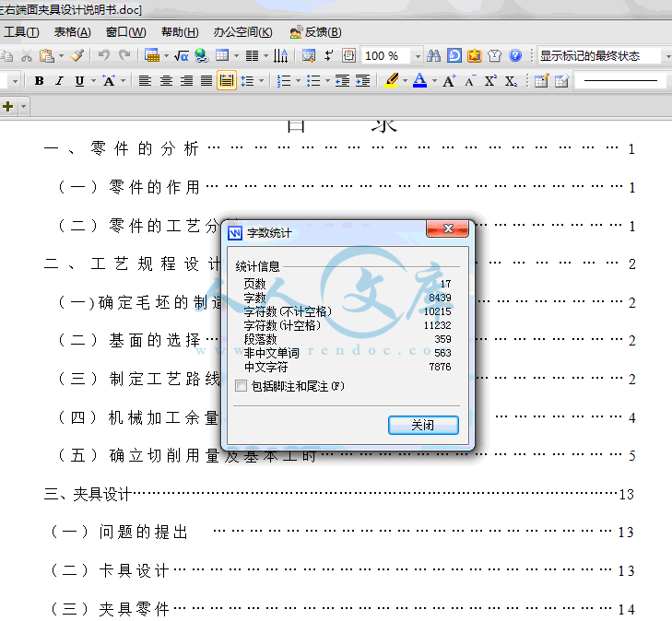Apply subscript X₂ formatting

click(511, 80)
